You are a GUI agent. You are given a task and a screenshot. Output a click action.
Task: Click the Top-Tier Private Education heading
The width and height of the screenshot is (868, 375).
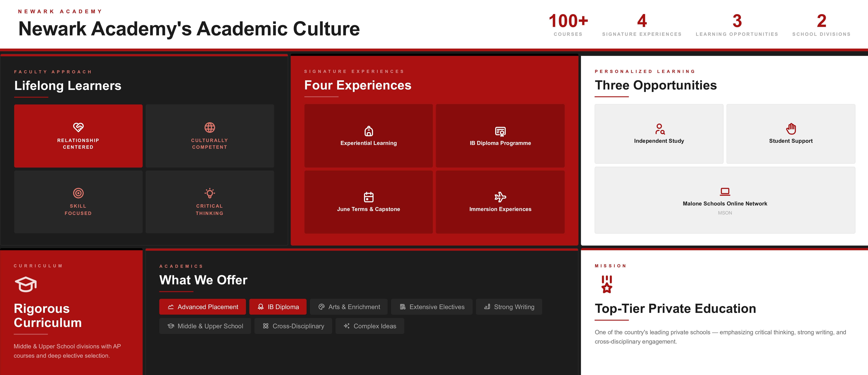(x=675, y=309)
